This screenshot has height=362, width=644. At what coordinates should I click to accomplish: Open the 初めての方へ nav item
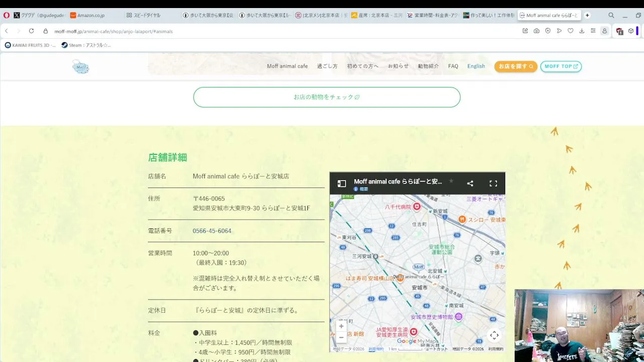click(363, 66)
